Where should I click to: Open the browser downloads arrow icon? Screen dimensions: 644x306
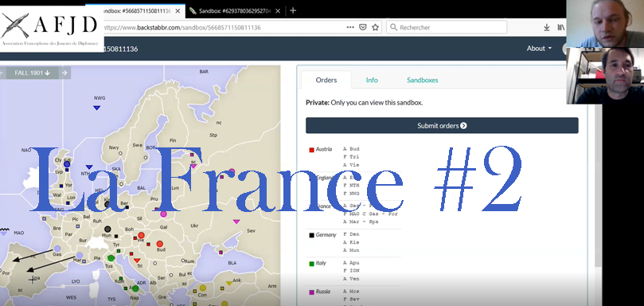click(546, 27)
